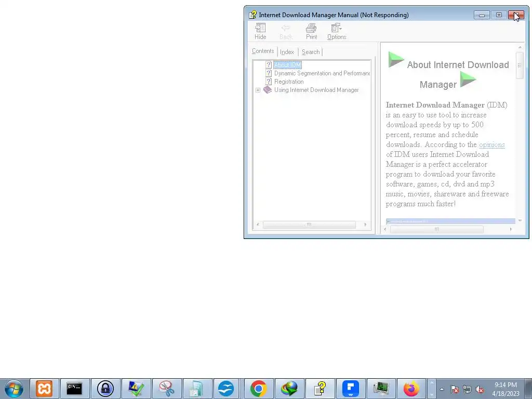Switch to the Contents tab
Image resolution: width=532 pixels, height=399 pixels.
(263, 51)
